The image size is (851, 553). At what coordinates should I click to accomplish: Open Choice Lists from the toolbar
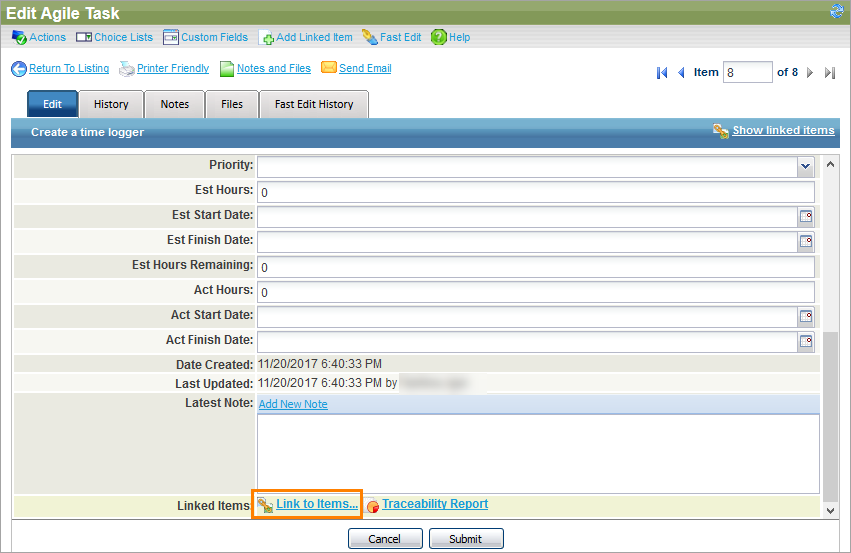tap(84, 37)
